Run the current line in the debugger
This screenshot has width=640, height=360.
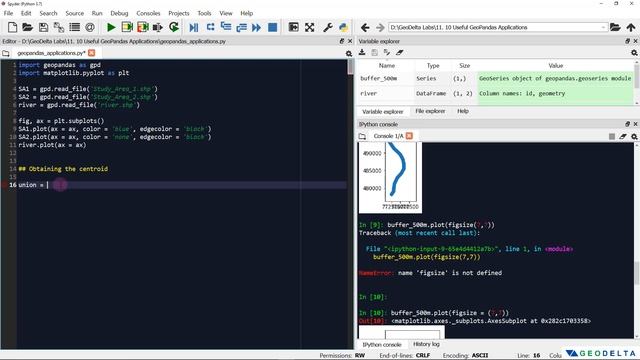pos(210,27)
